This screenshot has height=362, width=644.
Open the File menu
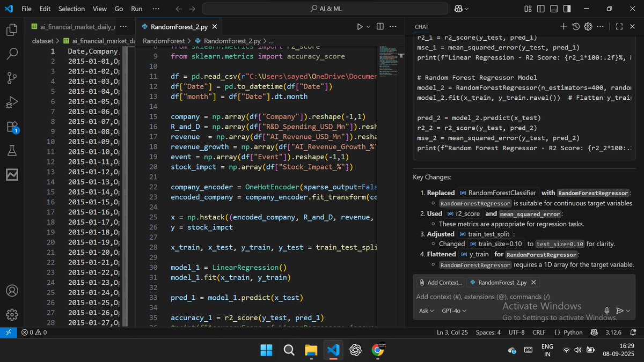(x=26, y=9)
